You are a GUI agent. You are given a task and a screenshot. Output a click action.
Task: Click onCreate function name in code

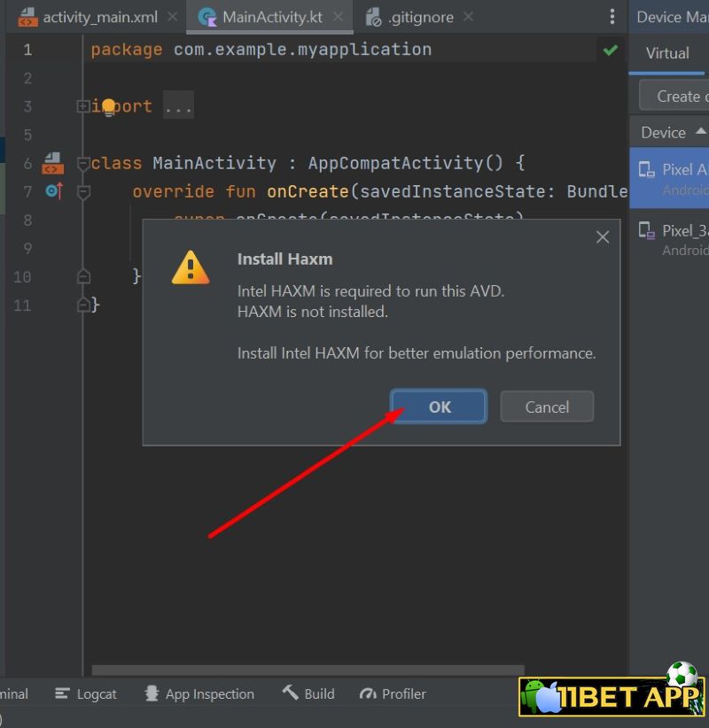click(x=308, y=191)
